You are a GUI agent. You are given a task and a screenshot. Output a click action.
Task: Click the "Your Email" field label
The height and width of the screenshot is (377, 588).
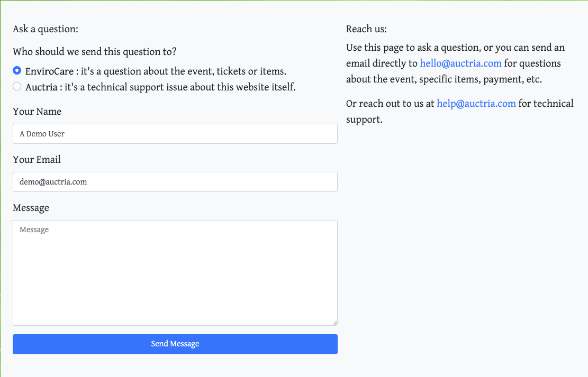coord(37,160)
